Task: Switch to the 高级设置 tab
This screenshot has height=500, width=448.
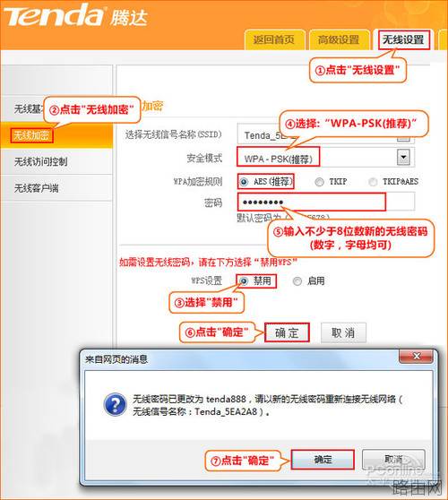Action: [340, 40]
